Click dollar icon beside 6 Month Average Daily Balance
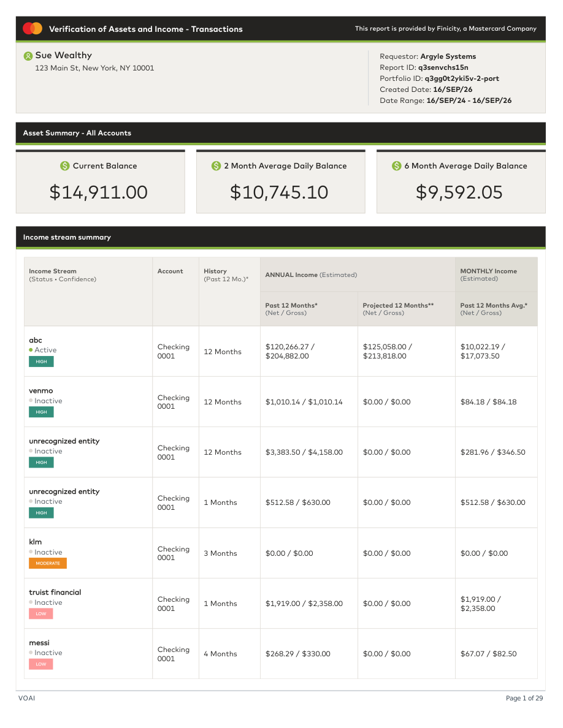The image size is (563, 728). click(396, 165)
